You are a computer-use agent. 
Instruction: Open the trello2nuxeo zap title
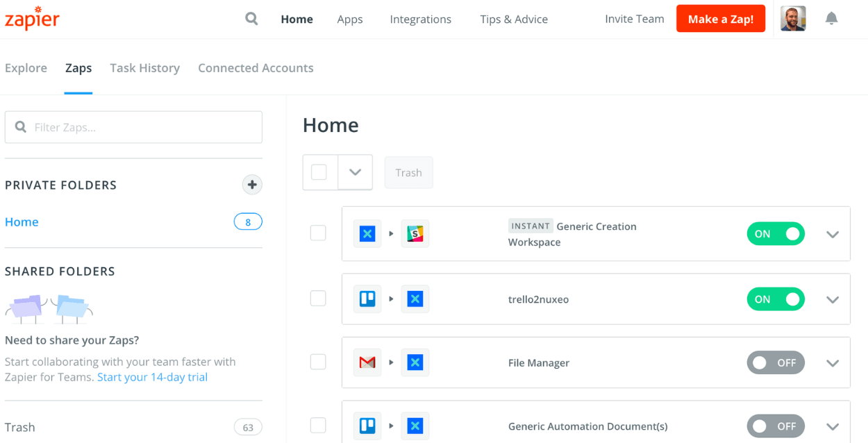[x=538, y=299]
